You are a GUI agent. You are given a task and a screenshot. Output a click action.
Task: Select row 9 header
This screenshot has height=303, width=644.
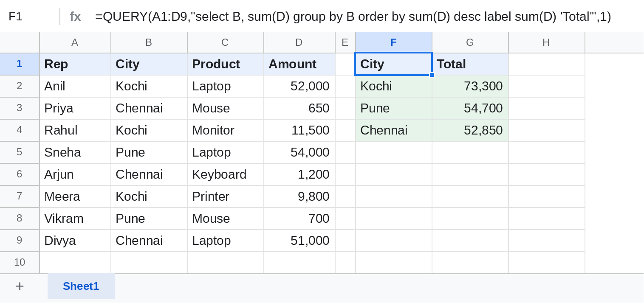(20, 241)
